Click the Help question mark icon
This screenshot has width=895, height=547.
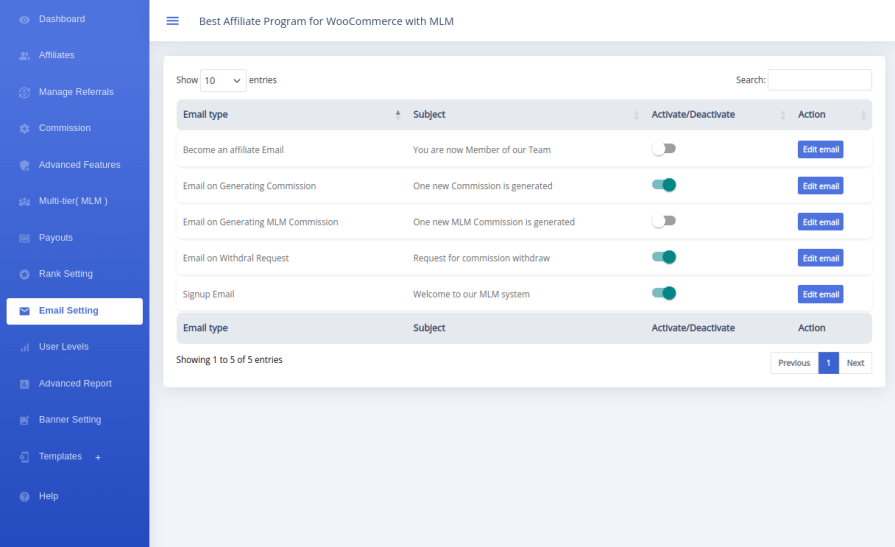point(25,497)
